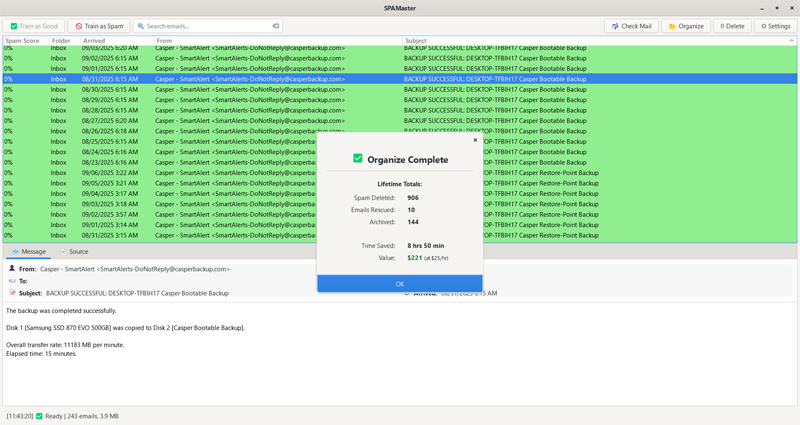Sort emails by the Subject column header

pos(416,41)
